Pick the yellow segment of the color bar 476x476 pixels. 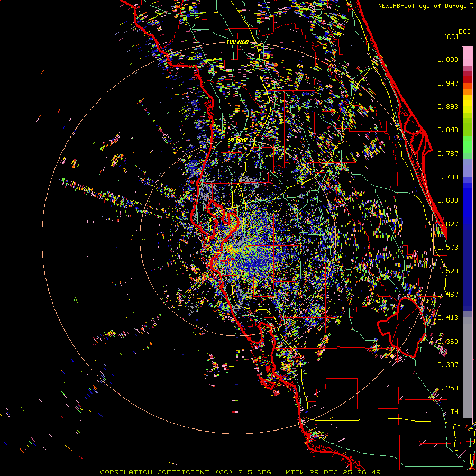(467, 104)
